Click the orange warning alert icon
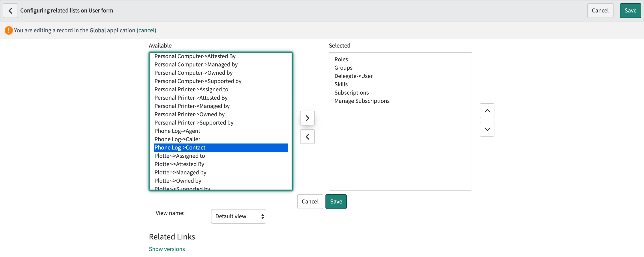This screenshot has width=644, height=257. point(8,30)
